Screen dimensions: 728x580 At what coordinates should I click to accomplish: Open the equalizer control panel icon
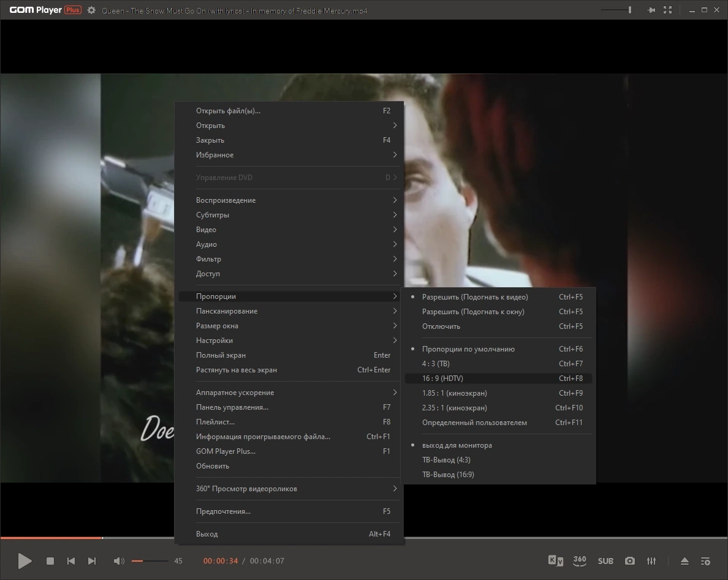click(651, 561)
